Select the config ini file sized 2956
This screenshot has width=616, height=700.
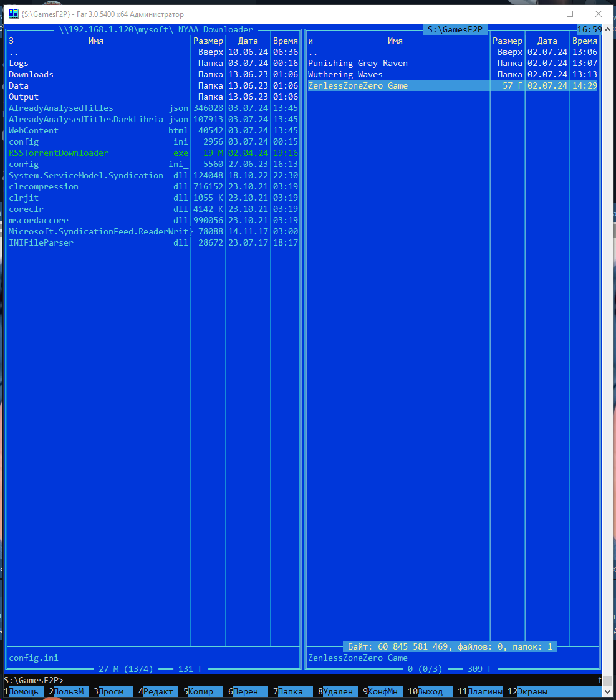(153, 141)
